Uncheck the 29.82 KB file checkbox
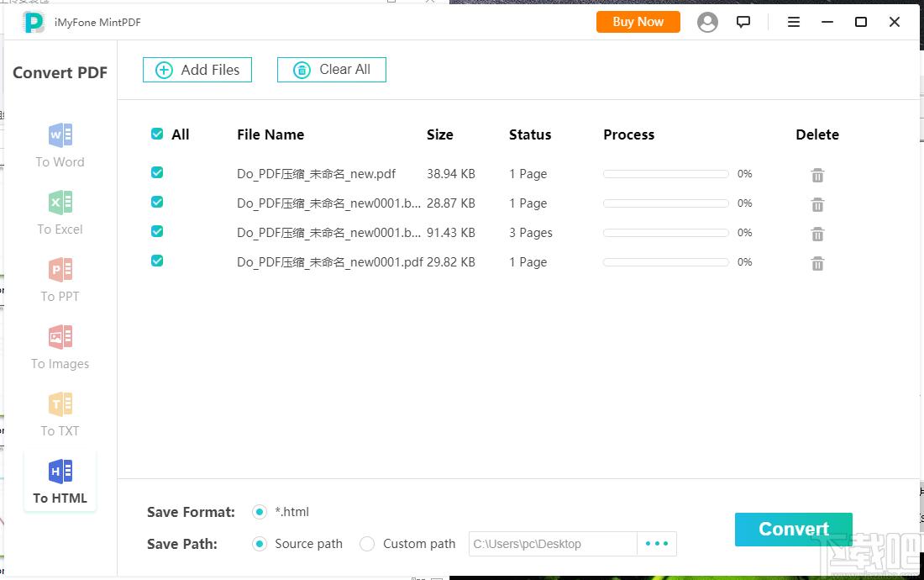This screenshot has width=924, height=580. [157, 261]
